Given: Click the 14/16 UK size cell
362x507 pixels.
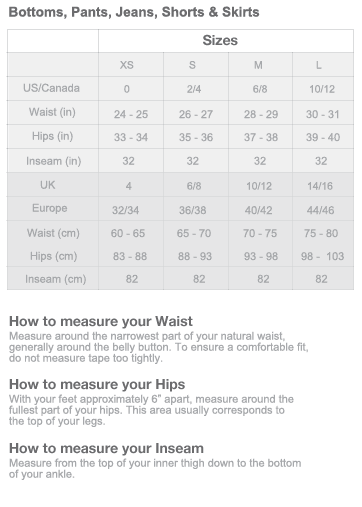Looking at the screenshot, I should (320, 186).
